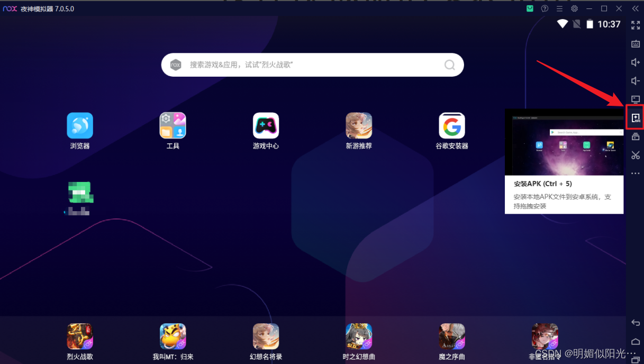Click the 安装APK (Ctrl + 5) tooltip title
The image size is (644, 364).
(543, 184)
